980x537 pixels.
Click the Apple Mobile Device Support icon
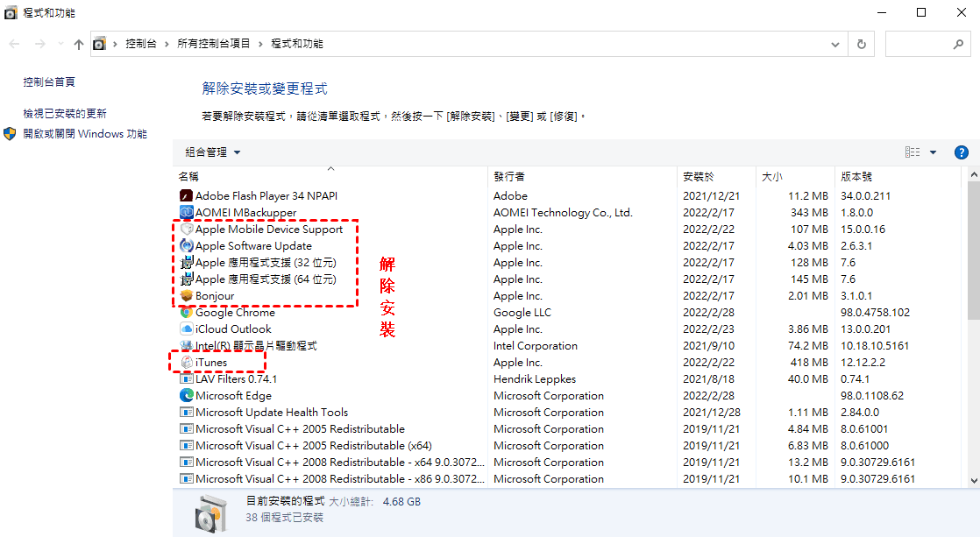coord(186,230)
